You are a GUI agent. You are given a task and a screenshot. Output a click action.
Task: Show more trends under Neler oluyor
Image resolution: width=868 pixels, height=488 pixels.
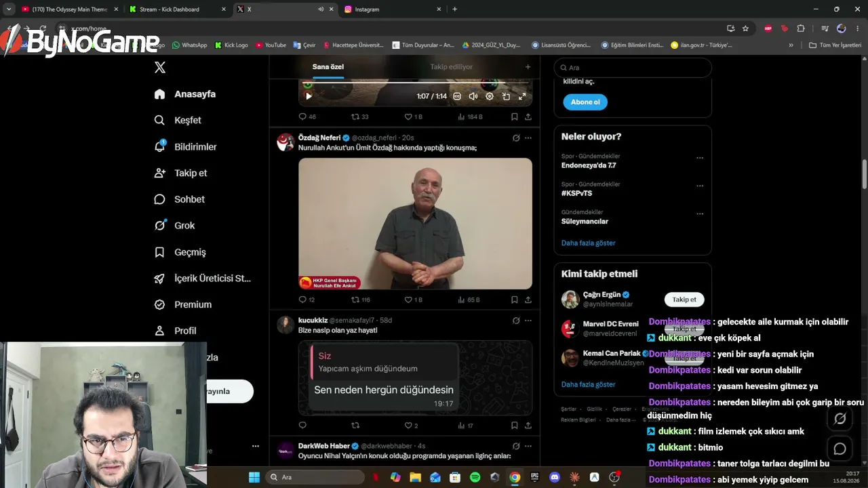click(588, 243)
